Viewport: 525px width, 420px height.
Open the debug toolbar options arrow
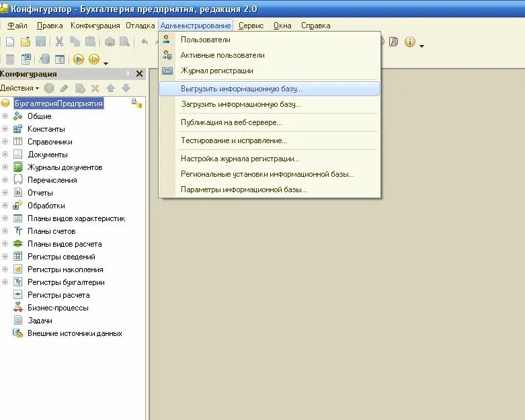106,63
